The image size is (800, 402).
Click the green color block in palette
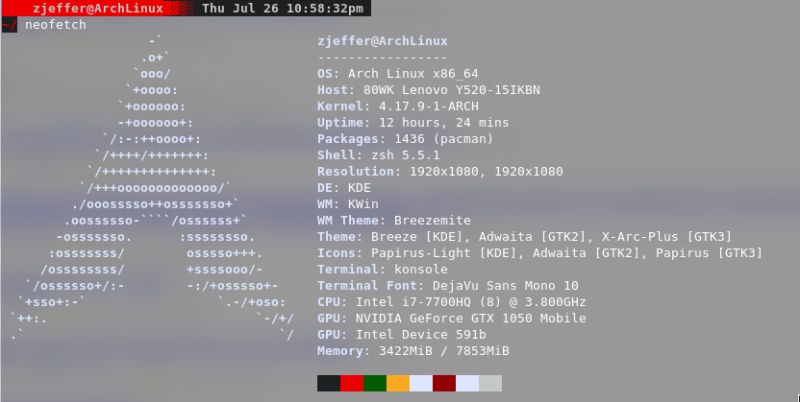tap(375, 383)
